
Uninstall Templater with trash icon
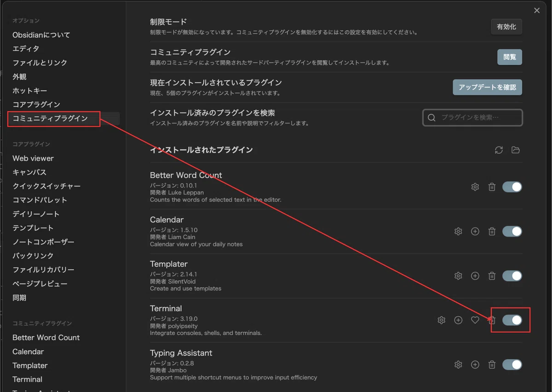[x=492, y=276]
